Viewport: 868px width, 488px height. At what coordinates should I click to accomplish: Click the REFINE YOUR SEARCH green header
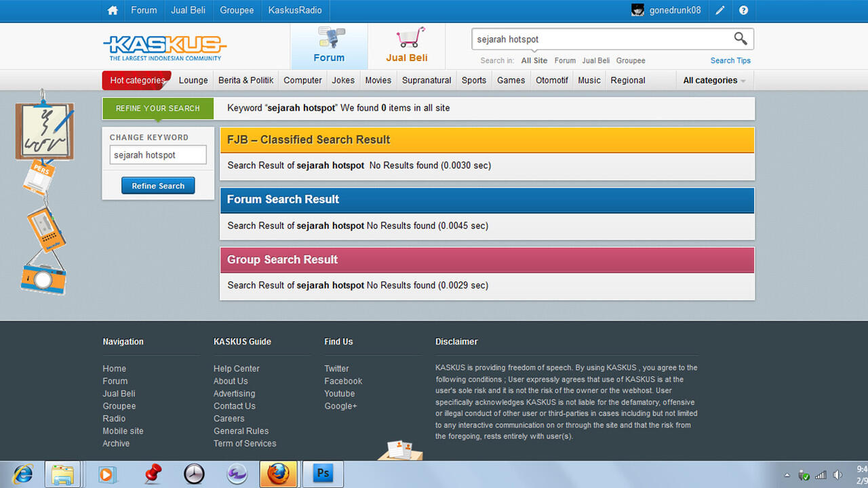[x=158, y=108]
